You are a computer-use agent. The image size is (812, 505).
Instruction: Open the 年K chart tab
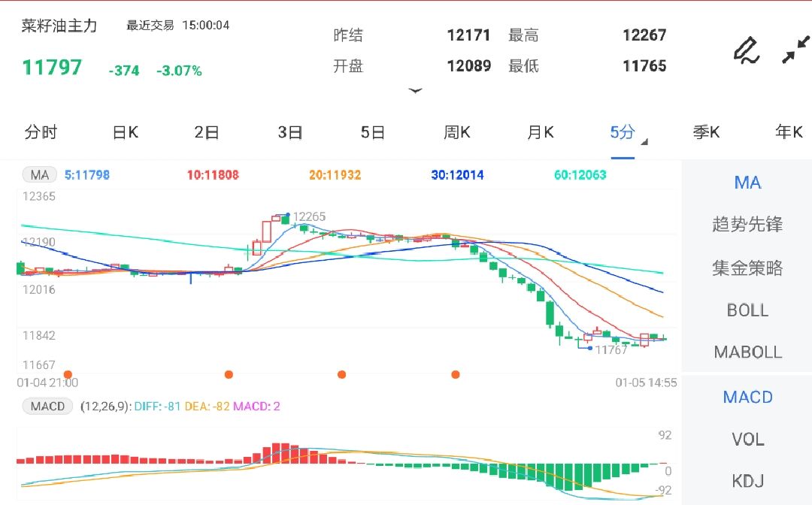[x=789, y=132]
